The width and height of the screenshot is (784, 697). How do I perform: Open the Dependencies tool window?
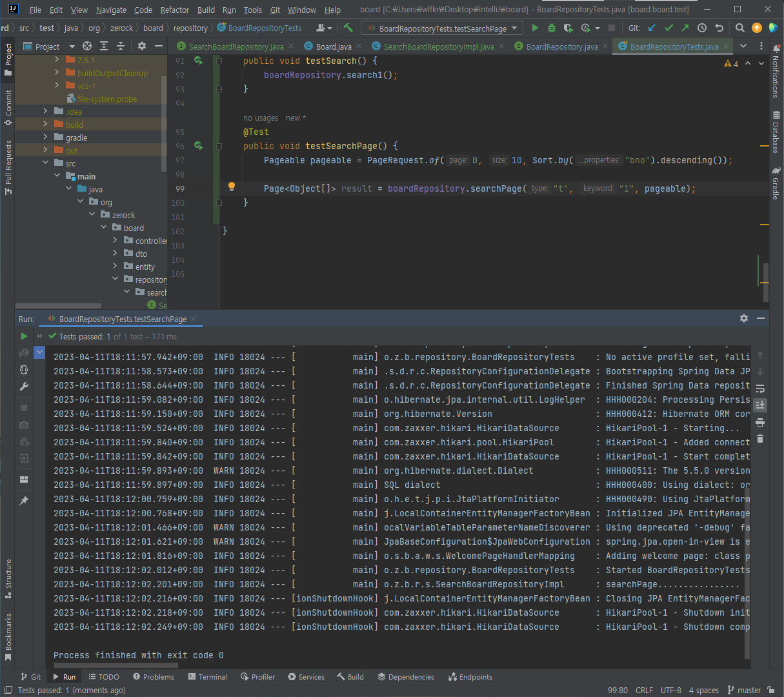point(406,677)
